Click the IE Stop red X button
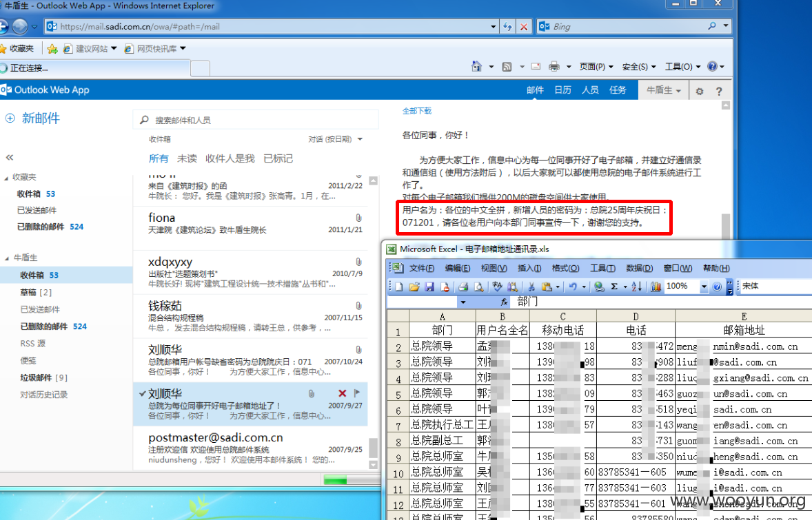This screenshot has height=520, width=812. tap(524, 26)
